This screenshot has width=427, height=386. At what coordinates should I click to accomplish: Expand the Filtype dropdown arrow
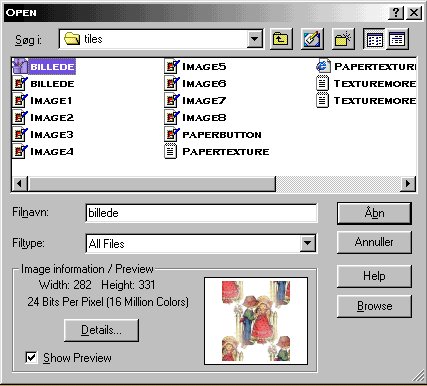coord(307,244)
